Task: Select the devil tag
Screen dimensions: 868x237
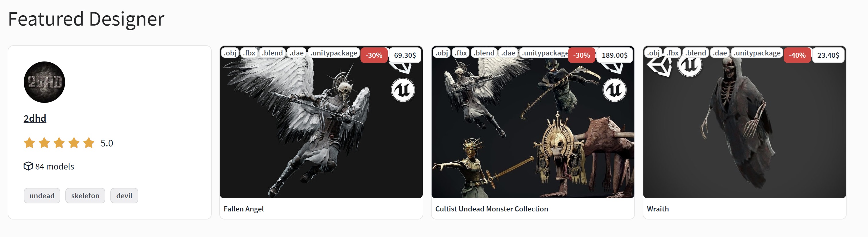Action: click(124, 195)
